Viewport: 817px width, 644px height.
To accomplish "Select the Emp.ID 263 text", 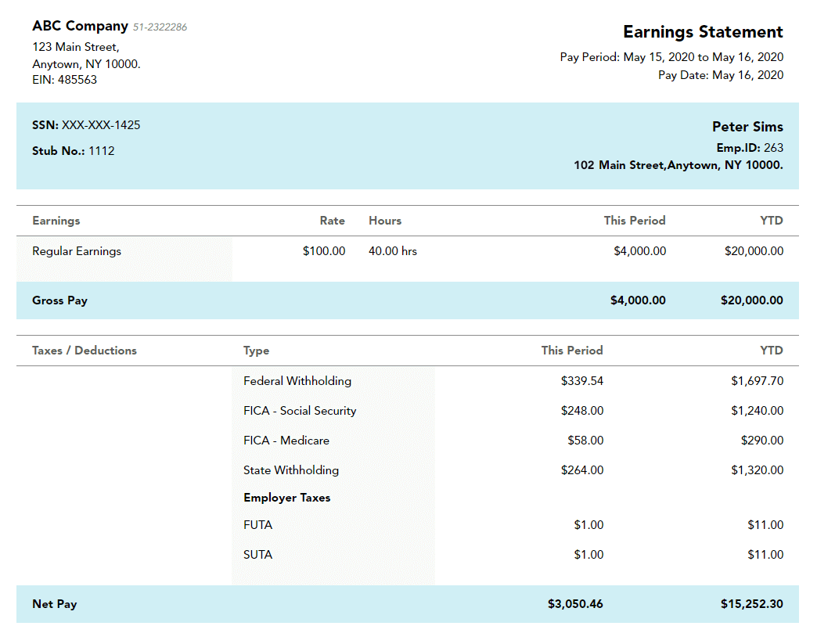I will point(749,148).
